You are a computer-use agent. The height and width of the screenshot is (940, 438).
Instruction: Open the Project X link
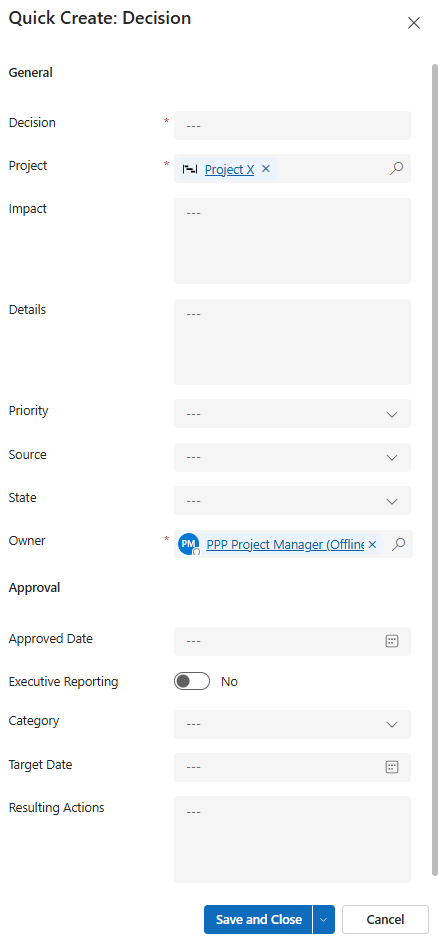coord(229,169)
